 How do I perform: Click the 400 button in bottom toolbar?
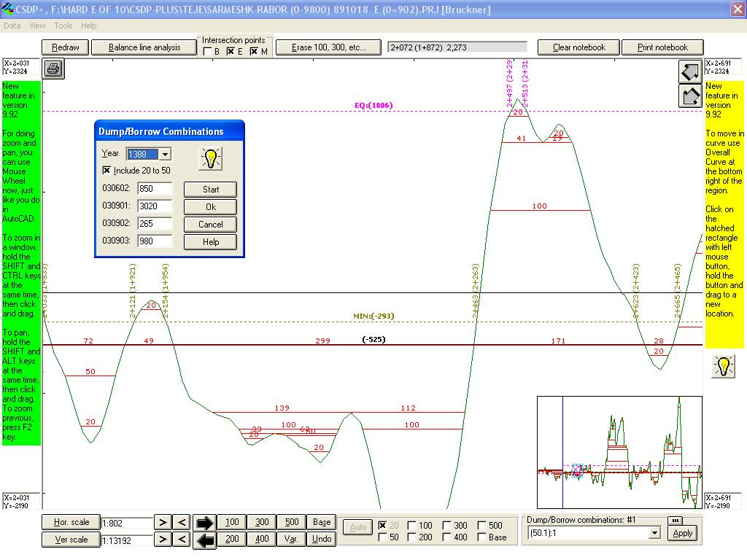tap(262, 539)
